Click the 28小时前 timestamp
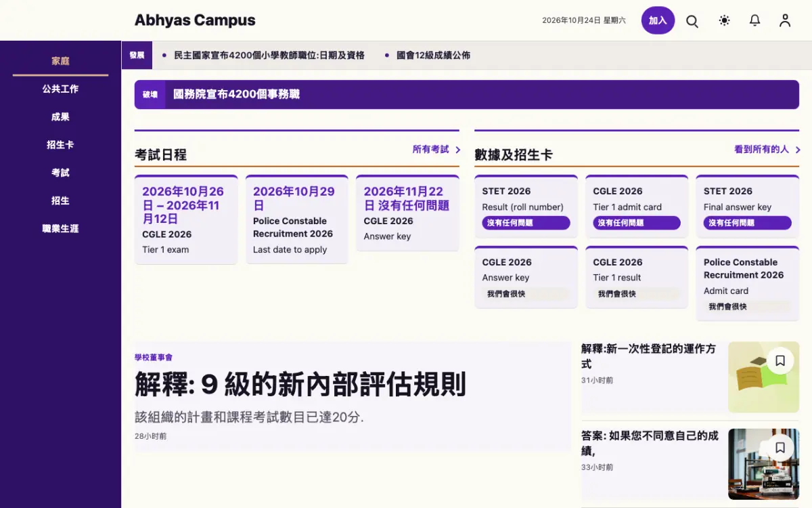812x508 pixels. [x=150, y=436]
